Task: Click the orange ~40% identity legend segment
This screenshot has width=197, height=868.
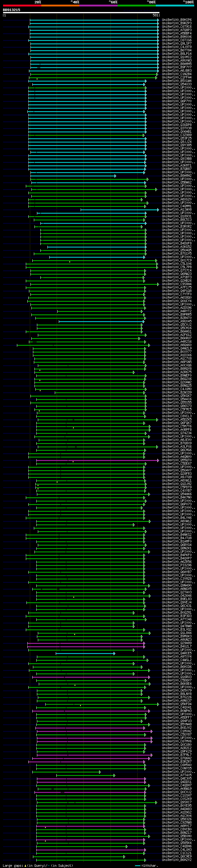Action: [60, 6]
